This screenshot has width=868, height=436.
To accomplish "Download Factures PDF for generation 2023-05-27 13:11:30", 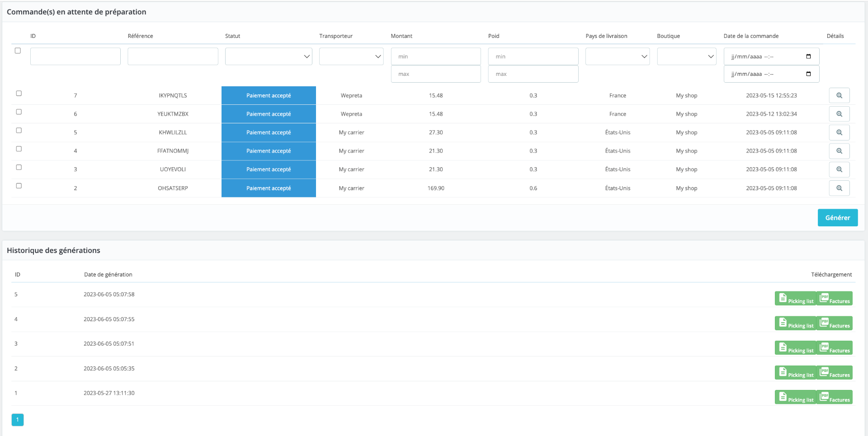I will click(835, 397).
